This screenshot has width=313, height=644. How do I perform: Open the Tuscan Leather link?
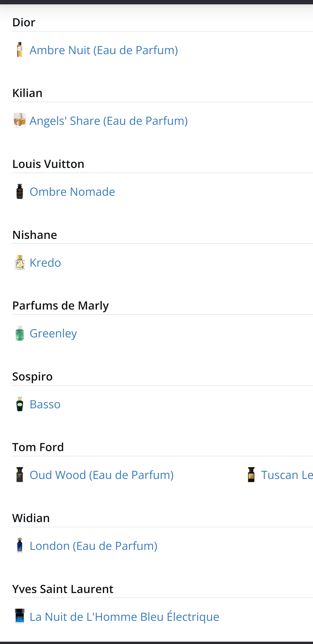(287, 475)
